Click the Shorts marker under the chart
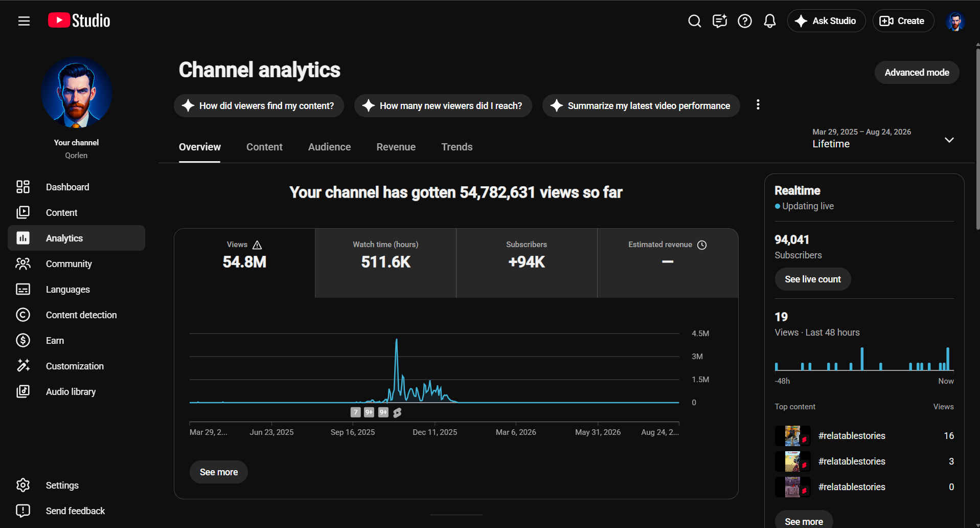980x528 pixels. 397,412
